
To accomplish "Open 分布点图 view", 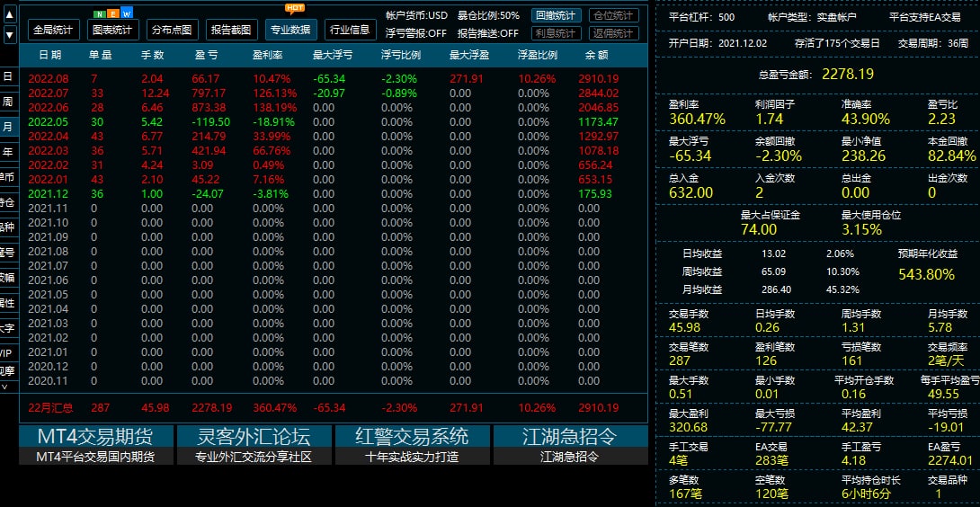I will point(173,30).
